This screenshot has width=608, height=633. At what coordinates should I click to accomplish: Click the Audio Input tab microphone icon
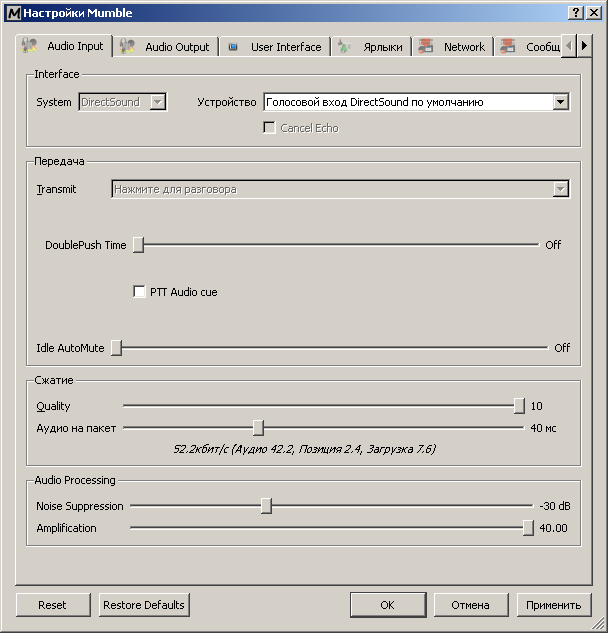[31, 46]
